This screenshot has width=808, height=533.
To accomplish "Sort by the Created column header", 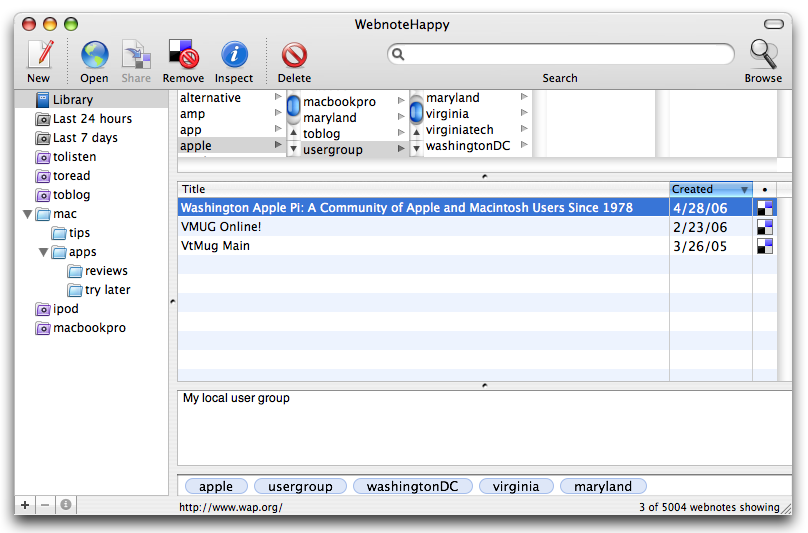I will [x=711, y=189].
